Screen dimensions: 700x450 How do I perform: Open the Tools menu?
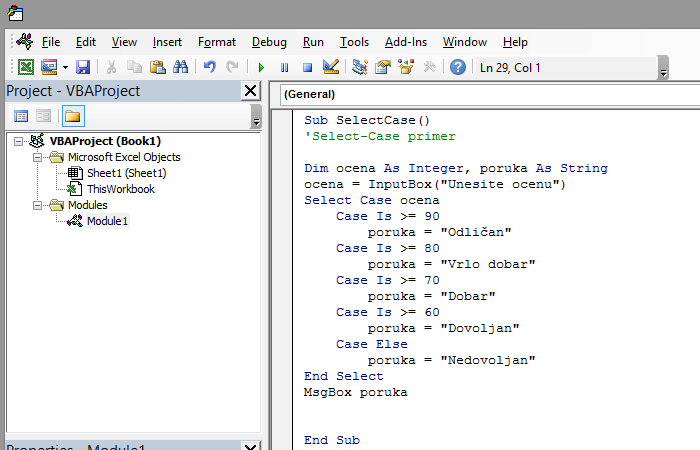coord(354,42)
